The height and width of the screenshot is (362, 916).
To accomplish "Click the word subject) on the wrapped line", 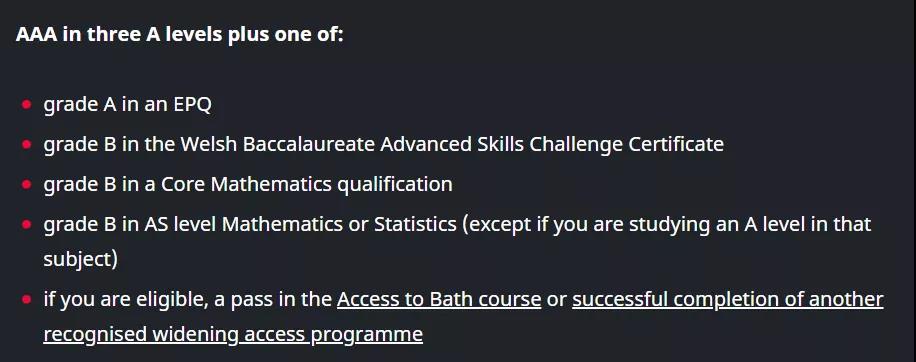I will tap(81, 259).
